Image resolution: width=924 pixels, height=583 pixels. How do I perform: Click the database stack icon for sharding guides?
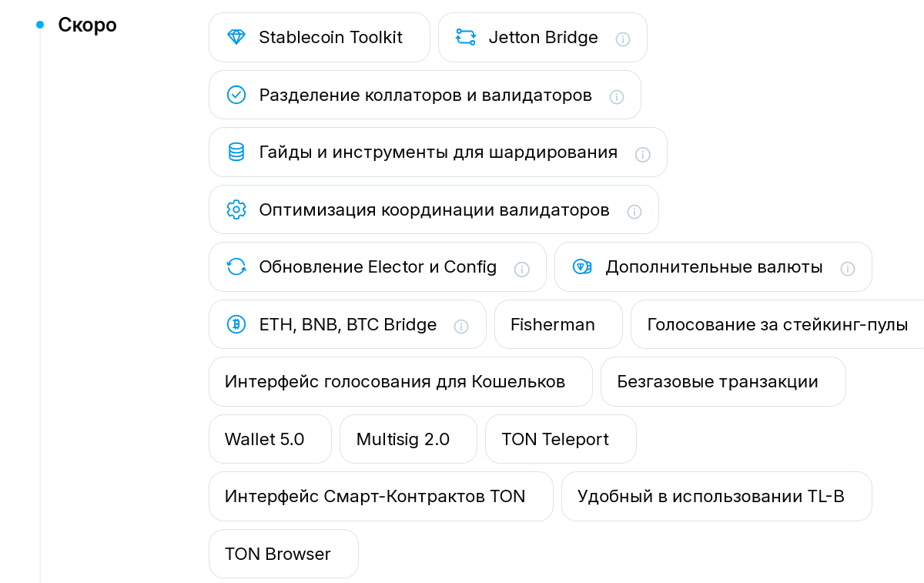coord(236,152)
